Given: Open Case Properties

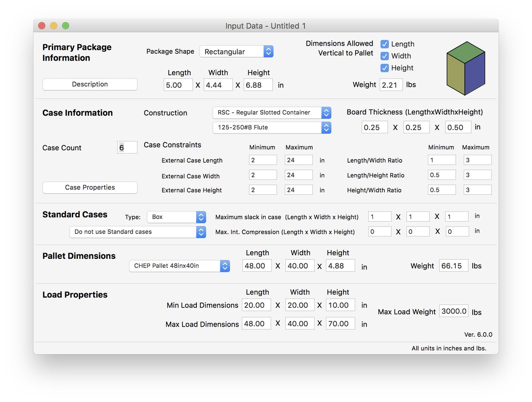Looking at the screenshot, I should [x=90, y=187].
